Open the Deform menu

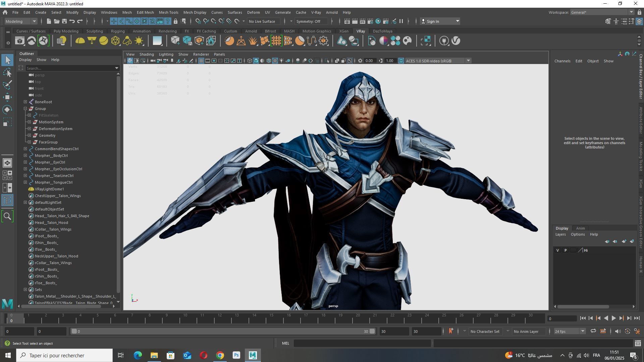click(253, 12)
